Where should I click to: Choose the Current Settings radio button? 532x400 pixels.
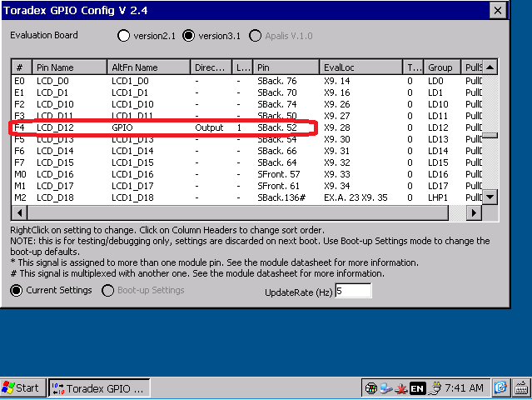pos(17,291)
